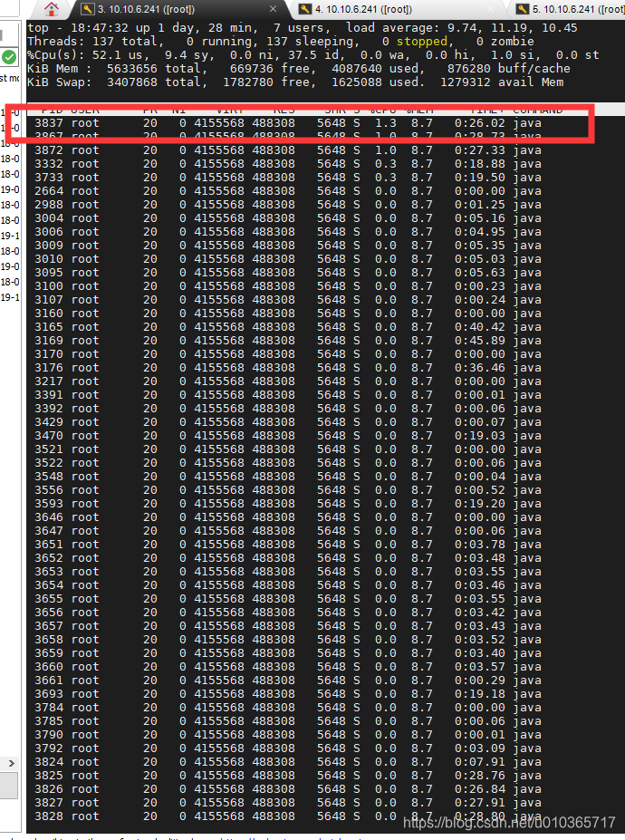Click PID 3006 in the thread list
The image size is (625, 840).
[49, 232]
